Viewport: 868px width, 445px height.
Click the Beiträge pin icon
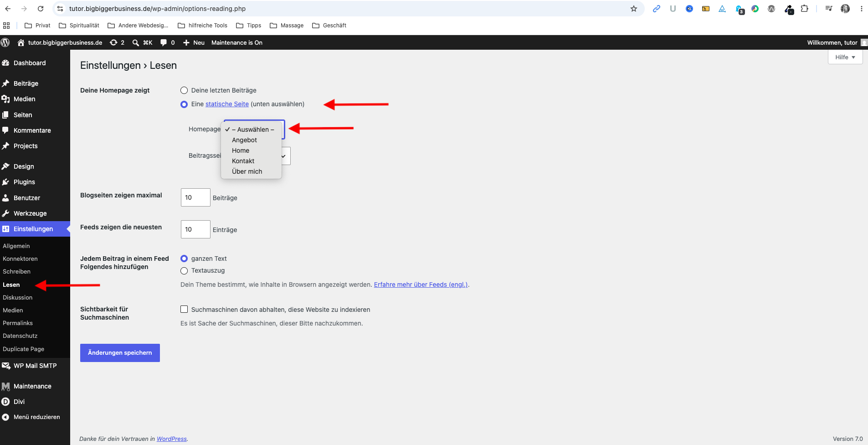pyautogui.click(x=6, y=83)
